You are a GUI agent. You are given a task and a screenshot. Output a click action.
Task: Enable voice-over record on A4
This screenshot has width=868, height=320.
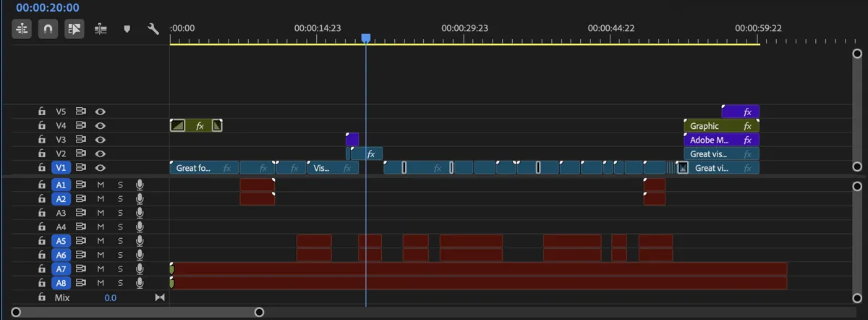pyautogui.click(x=140, y=227)
